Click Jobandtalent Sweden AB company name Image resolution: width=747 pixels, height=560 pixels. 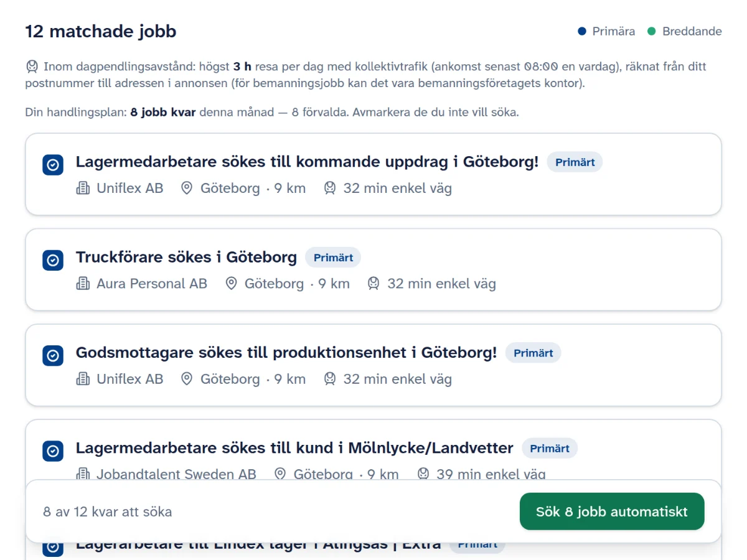(176, 474)
